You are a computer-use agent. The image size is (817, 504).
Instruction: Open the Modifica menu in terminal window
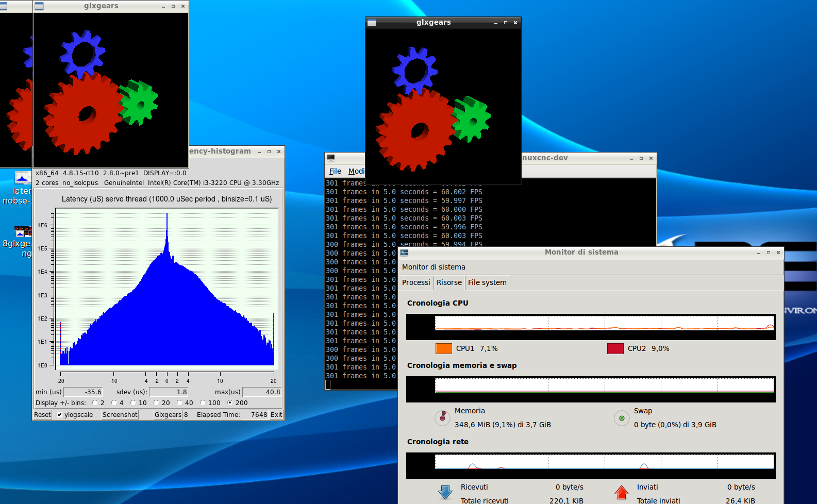[356, 171]
